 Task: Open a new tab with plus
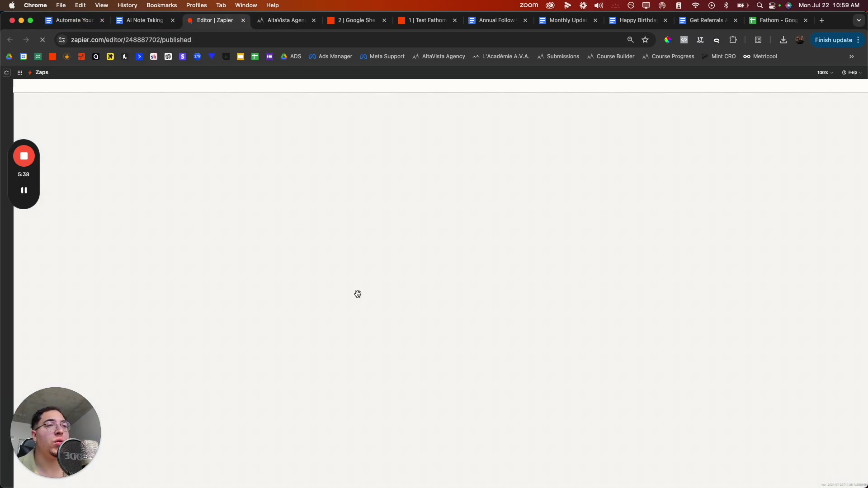pos(822,20)
